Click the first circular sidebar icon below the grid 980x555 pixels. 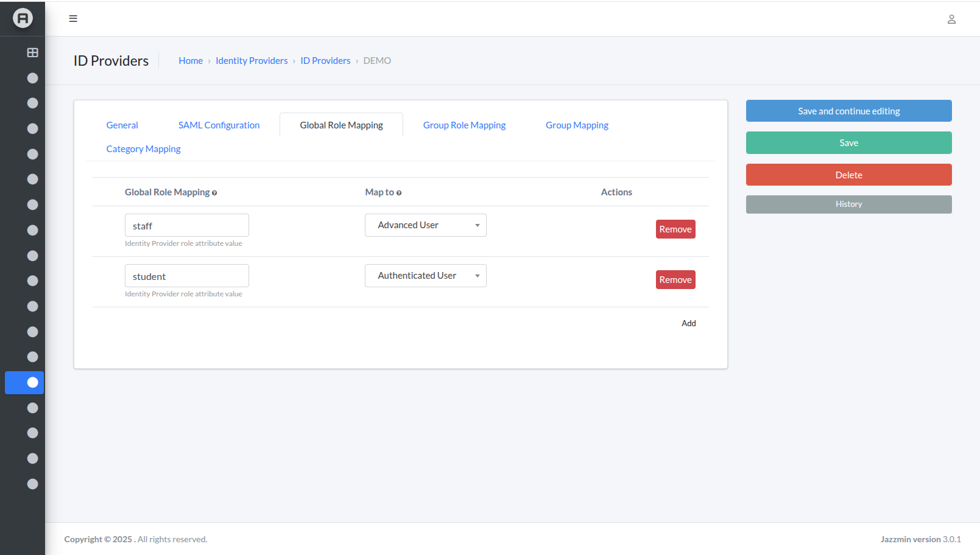tap(32, 78)
